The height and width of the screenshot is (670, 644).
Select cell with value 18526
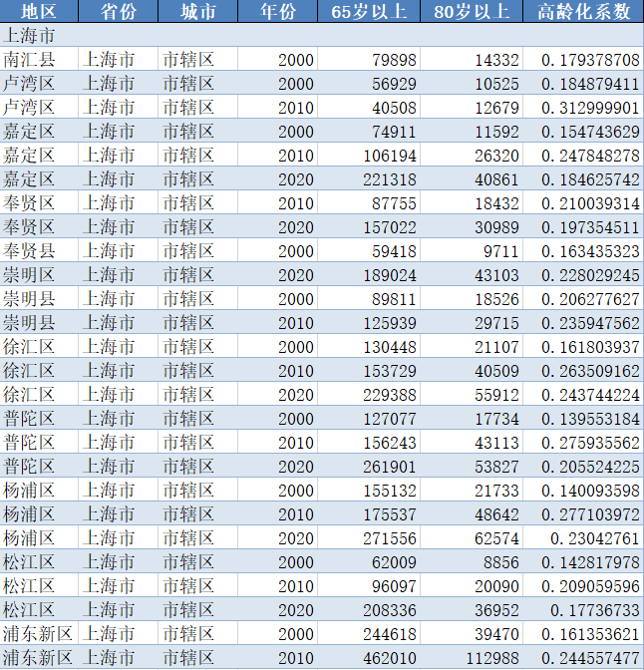pos(472,298)
